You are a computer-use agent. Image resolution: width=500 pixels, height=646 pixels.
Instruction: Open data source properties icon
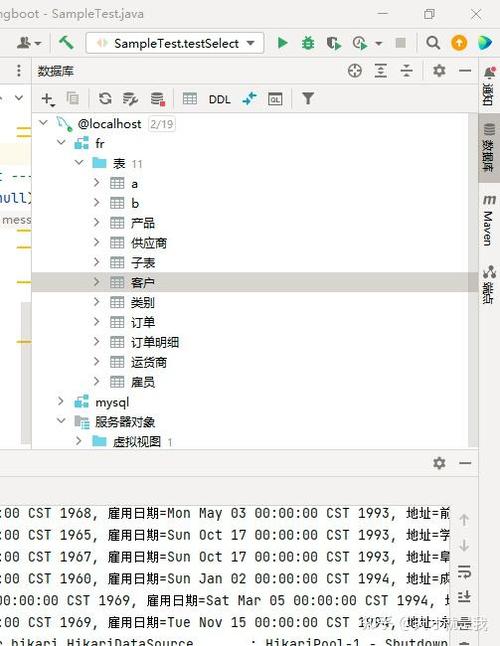(130, 99)
